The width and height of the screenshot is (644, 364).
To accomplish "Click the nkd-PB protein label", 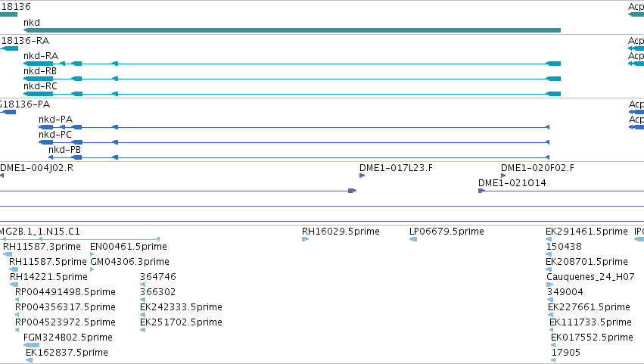I will [64, 150].
